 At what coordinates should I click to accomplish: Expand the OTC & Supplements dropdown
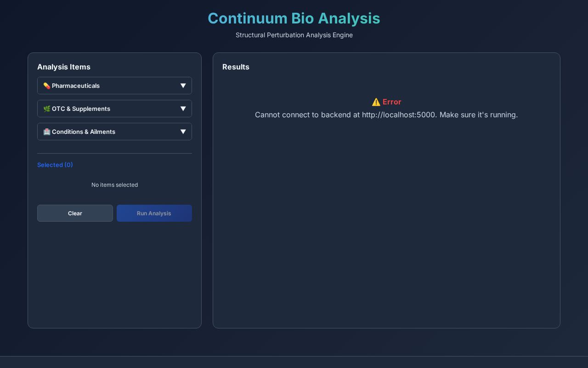[x=114, y=109]
